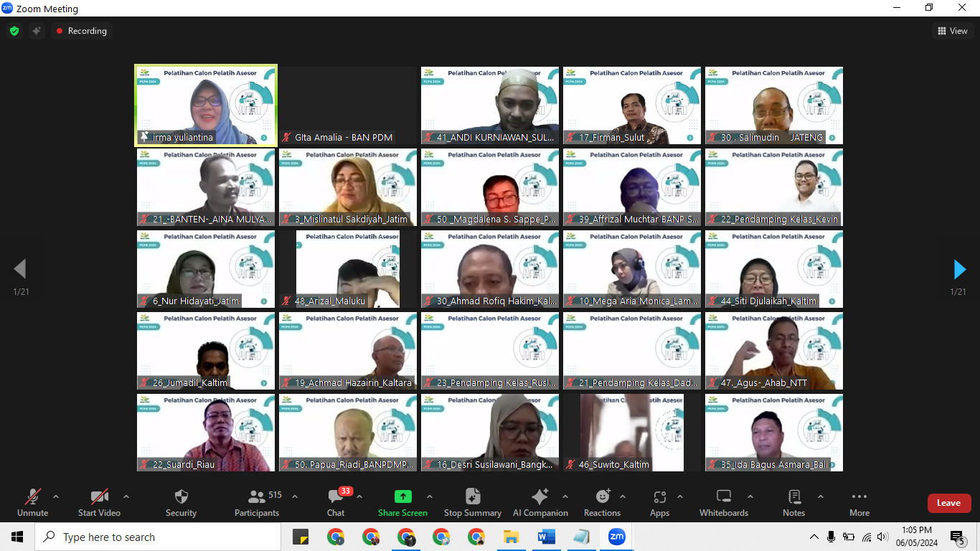The height and width of the screenshot is (551, 980).
Task: Click the green encryption shield icon
Action: click(14, 31)
